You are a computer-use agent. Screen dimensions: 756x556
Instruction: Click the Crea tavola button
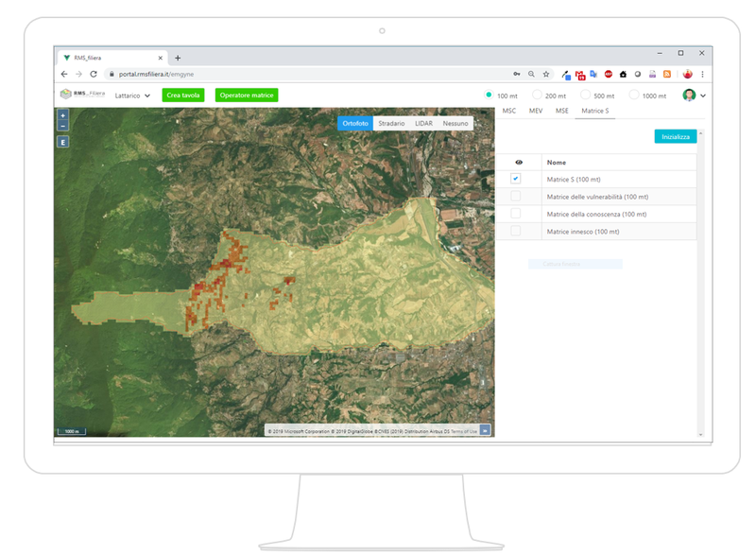click(x=181, y=96)
